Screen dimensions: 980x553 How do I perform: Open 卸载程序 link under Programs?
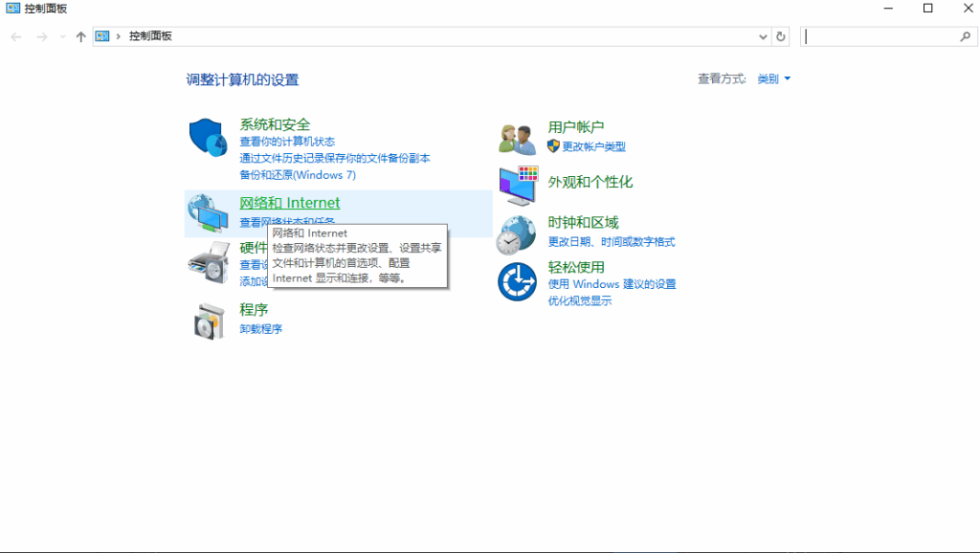coord(260,329)
